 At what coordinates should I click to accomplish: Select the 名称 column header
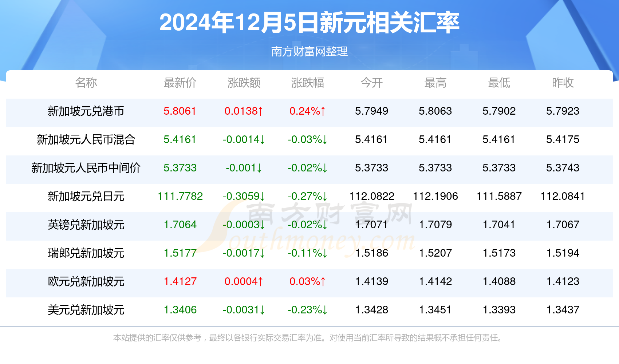pyautogui.click(x=86, y=83)
